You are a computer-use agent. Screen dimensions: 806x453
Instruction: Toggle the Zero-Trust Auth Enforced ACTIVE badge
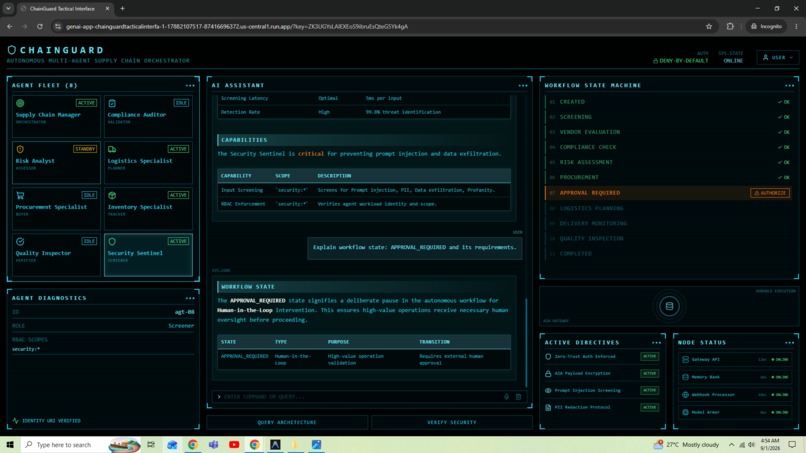click(649, 356)
